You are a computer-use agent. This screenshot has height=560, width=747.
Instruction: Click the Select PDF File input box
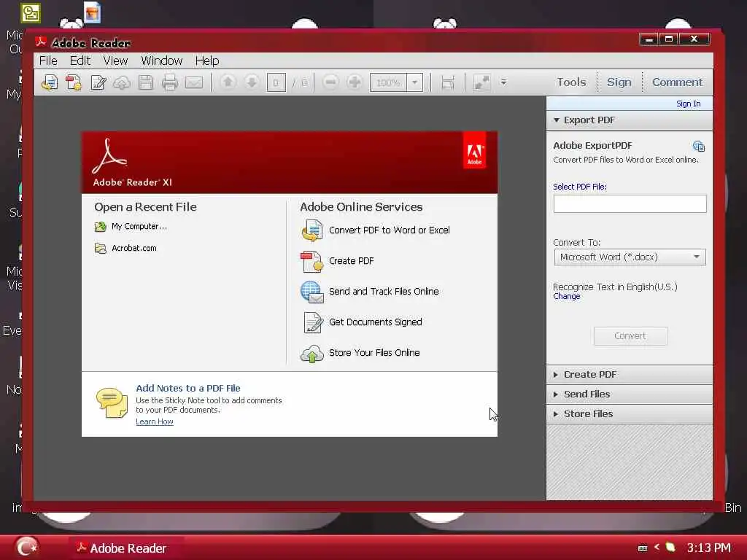pyautogui.click(x=630, y=204)
